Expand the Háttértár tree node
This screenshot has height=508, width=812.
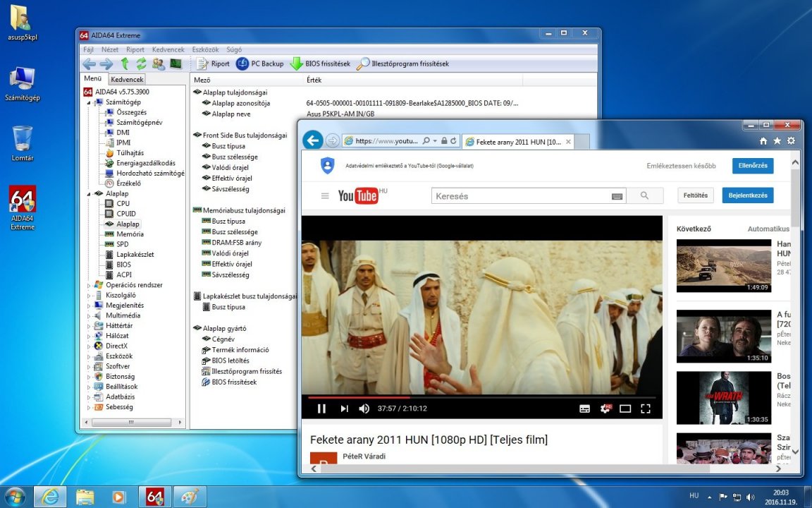(89, 326)
